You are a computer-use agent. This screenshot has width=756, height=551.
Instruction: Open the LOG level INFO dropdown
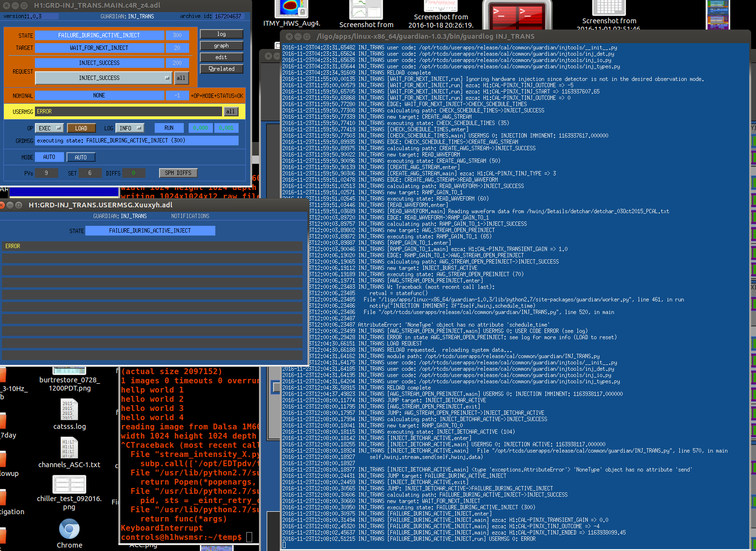tap(130, 128)
